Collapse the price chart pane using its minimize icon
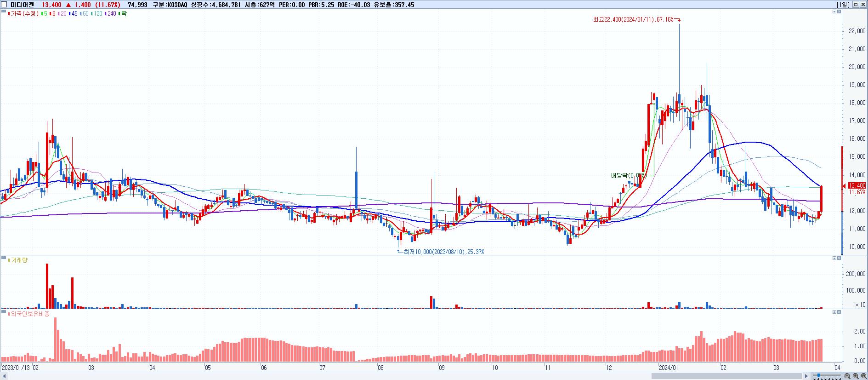The width and height of the screenshot is (868, 380). pyautogui.click(x=834, y=12)
